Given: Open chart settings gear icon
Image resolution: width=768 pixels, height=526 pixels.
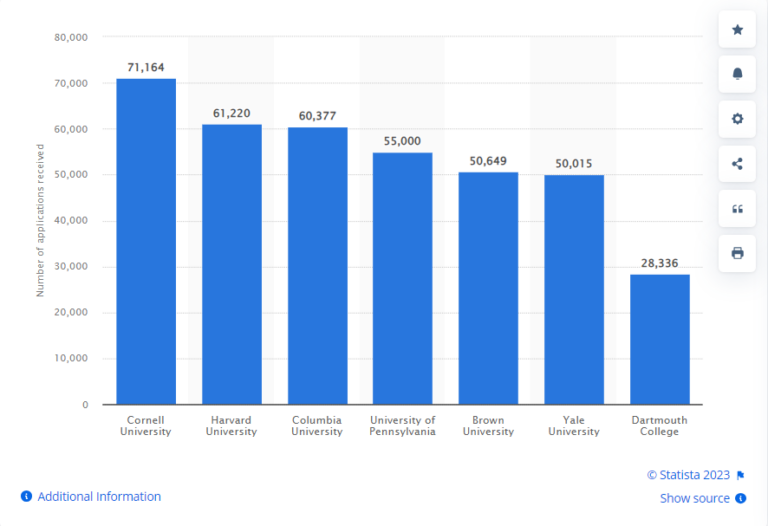Looking at the screenshot, I should [x=737, y=119].
